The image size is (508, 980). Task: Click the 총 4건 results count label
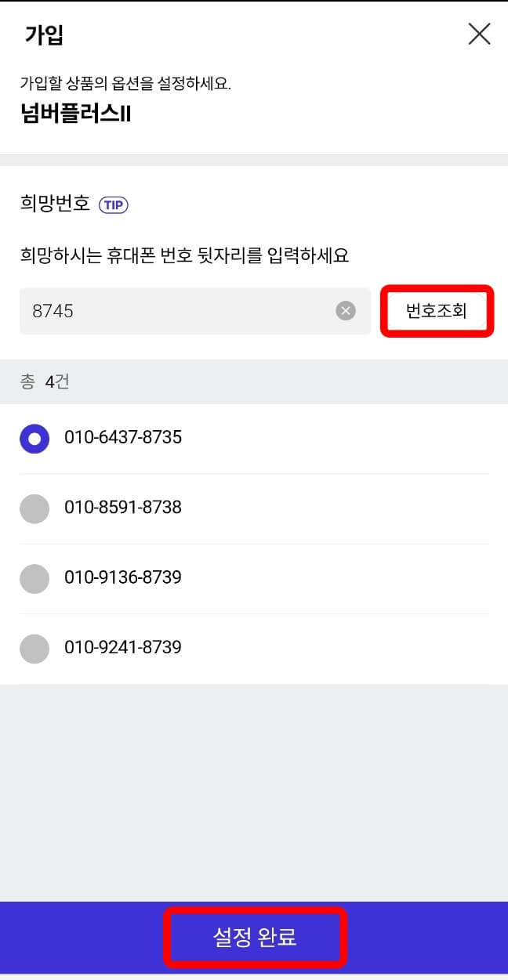click(x=42, y=381)
